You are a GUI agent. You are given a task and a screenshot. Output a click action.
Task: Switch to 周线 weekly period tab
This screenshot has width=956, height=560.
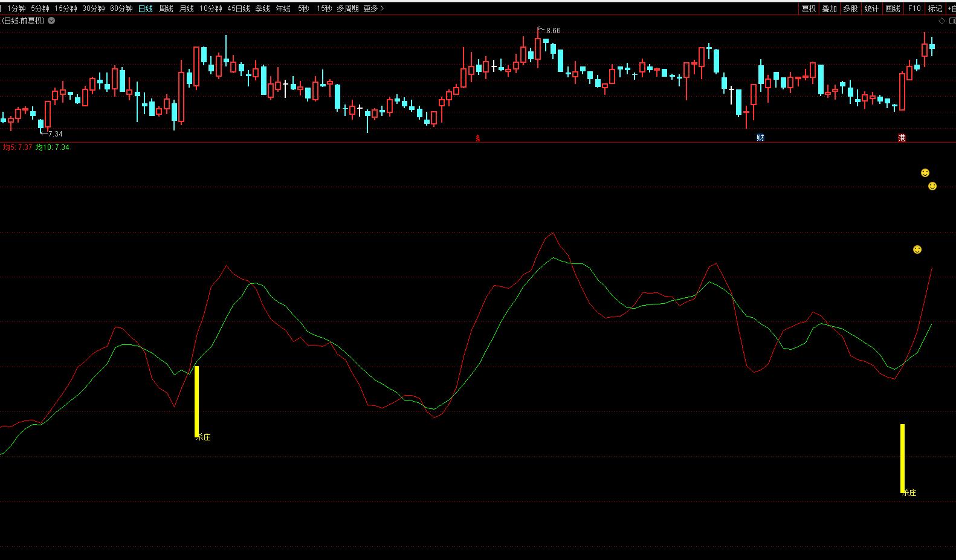tap(166, 8)
